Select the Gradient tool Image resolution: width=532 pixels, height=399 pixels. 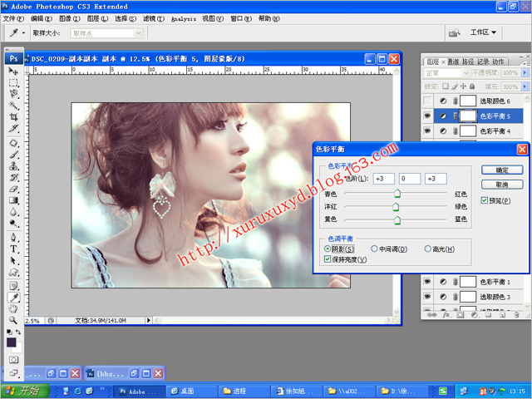pyautogui.click(x=13, y=200)
